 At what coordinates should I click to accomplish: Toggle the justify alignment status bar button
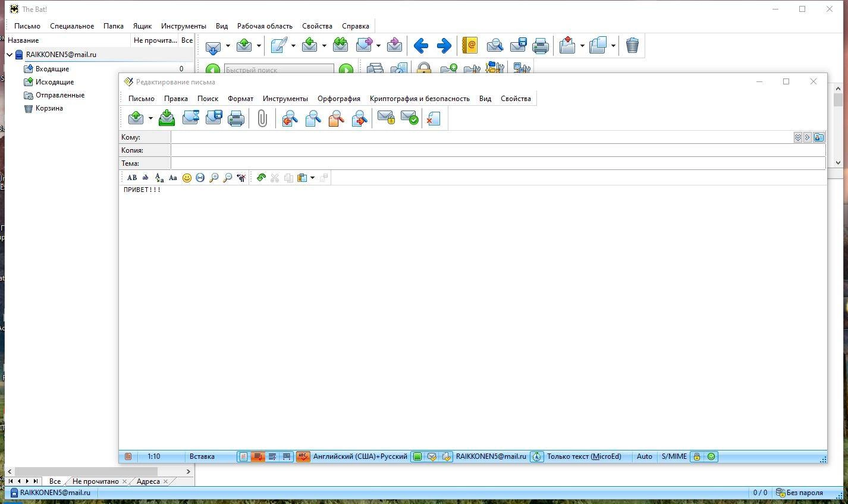pyautogui.click(x=287, y=456)
